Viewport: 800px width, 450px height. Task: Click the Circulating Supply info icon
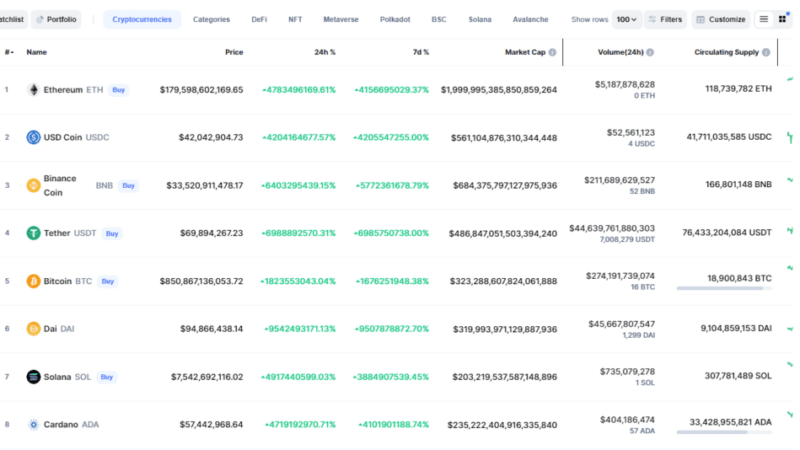[766, 52]
